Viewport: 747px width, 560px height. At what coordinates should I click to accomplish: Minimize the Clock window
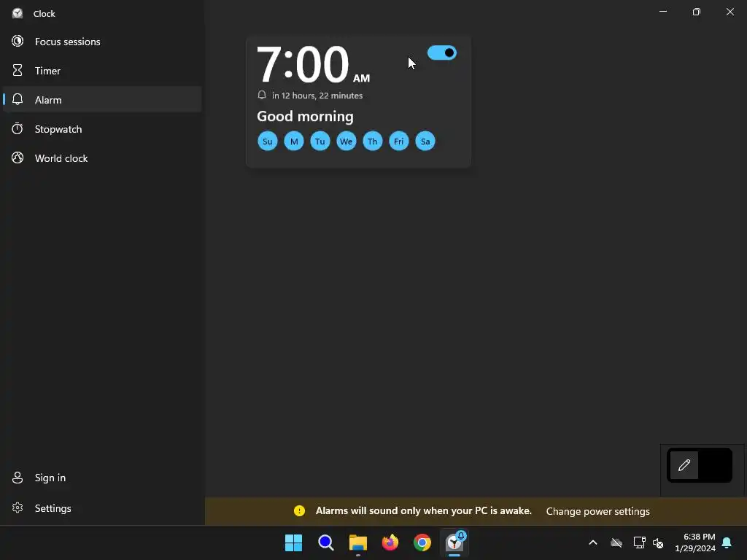coord(663,12)
